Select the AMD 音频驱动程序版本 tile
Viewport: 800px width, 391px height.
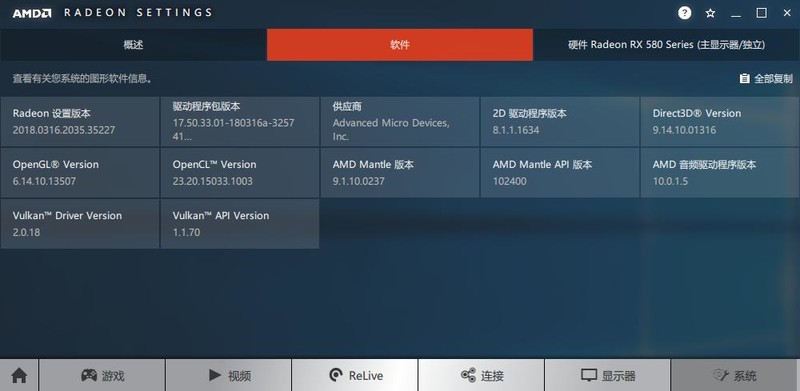pos(720,173)
